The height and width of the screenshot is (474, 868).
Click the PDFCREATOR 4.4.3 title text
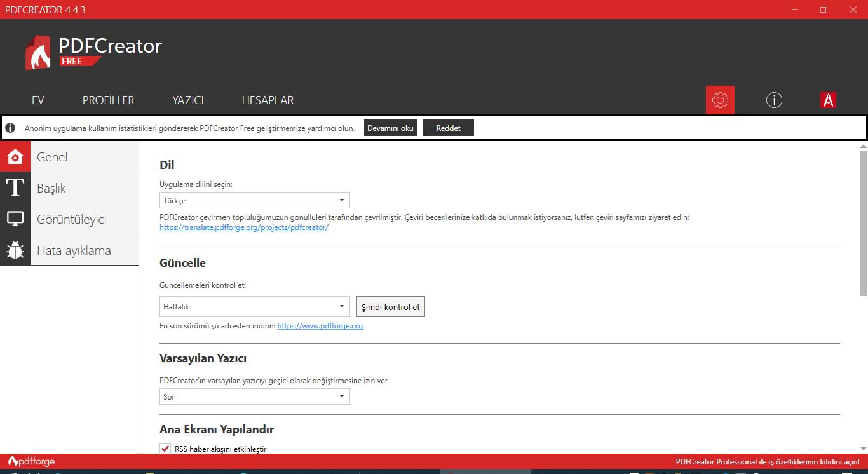45,10
